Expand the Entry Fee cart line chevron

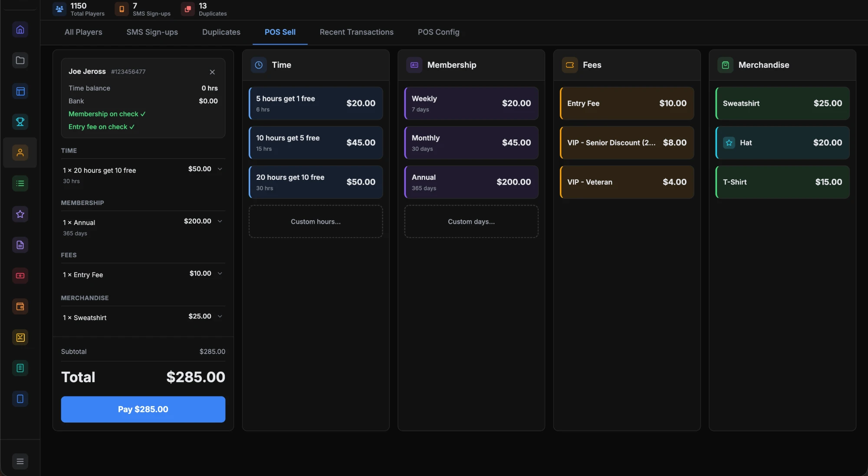tap(220, 273)
